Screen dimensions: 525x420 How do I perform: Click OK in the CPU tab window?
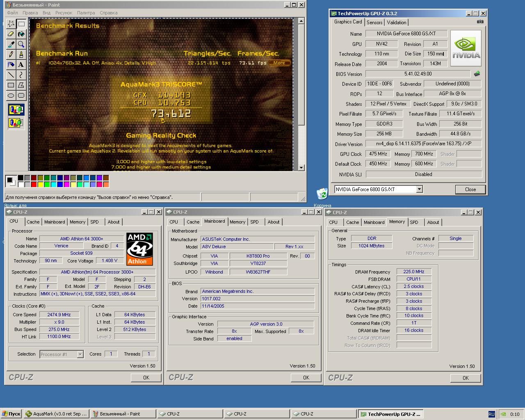coord(146,377)
